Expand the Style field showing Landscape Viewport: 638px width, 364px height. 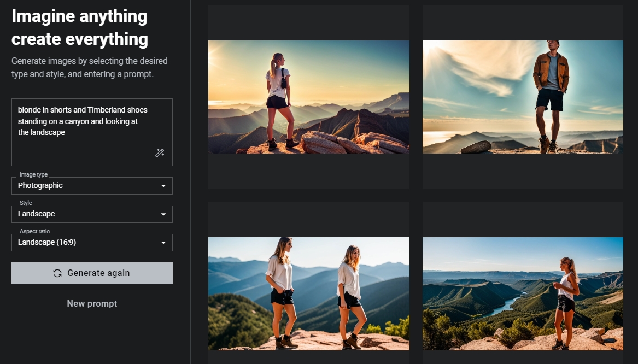[x=87, y=214]
